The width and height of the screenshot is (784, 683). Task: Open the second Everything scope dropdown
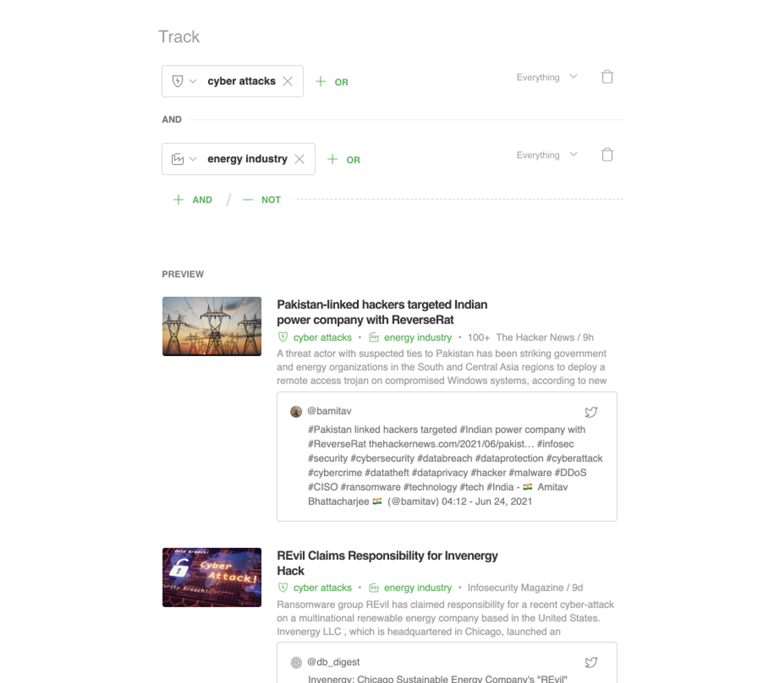(x=546, y=155)
